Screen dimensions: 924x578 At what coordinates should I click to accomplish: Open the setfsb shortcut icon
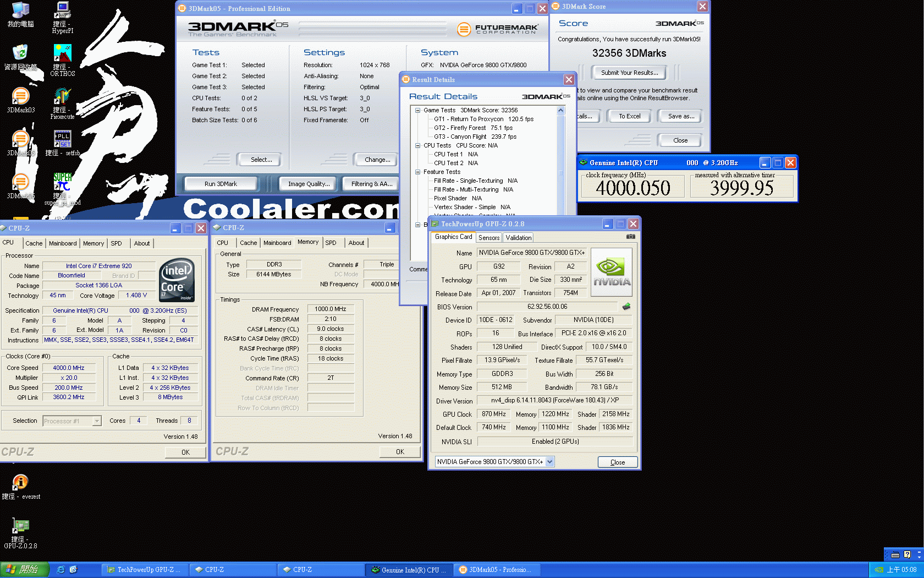62,143
